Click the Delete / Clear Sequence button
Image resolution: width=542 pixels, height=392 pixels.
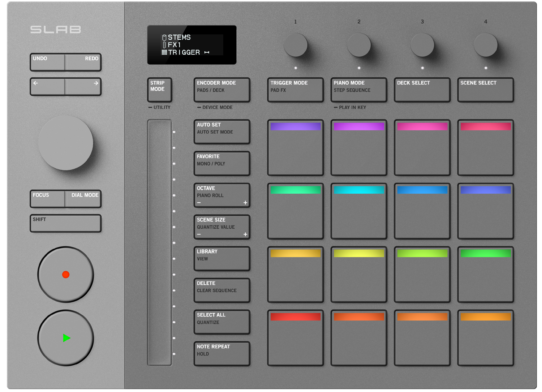[x=222, y=290]
